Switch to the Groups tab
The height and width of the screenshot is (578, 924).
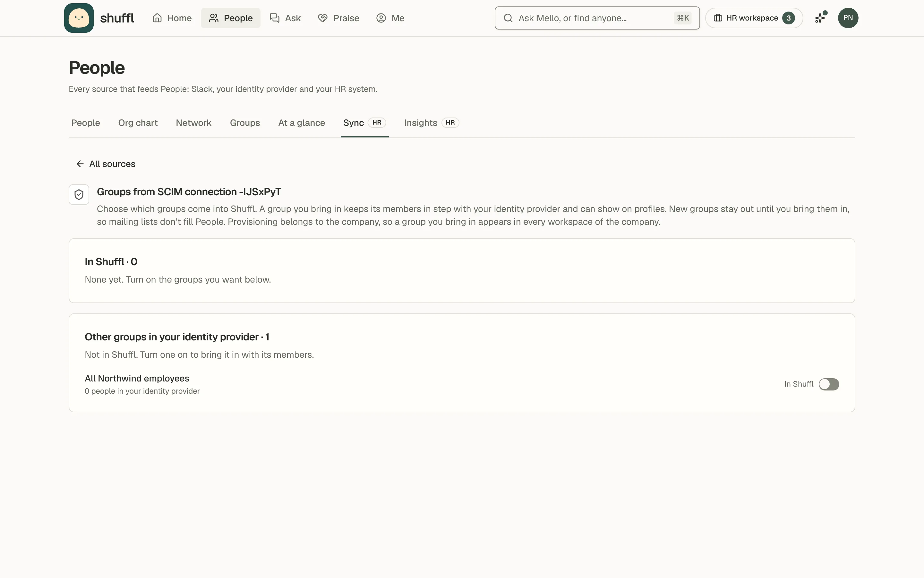click(x=245, y=123)
